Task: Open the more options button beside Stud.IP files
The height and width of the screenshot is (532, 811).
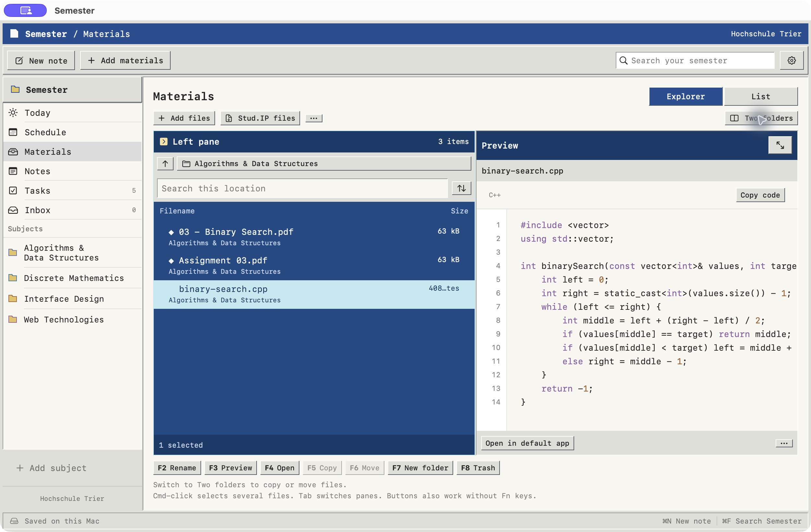Action: pos(313,118)
